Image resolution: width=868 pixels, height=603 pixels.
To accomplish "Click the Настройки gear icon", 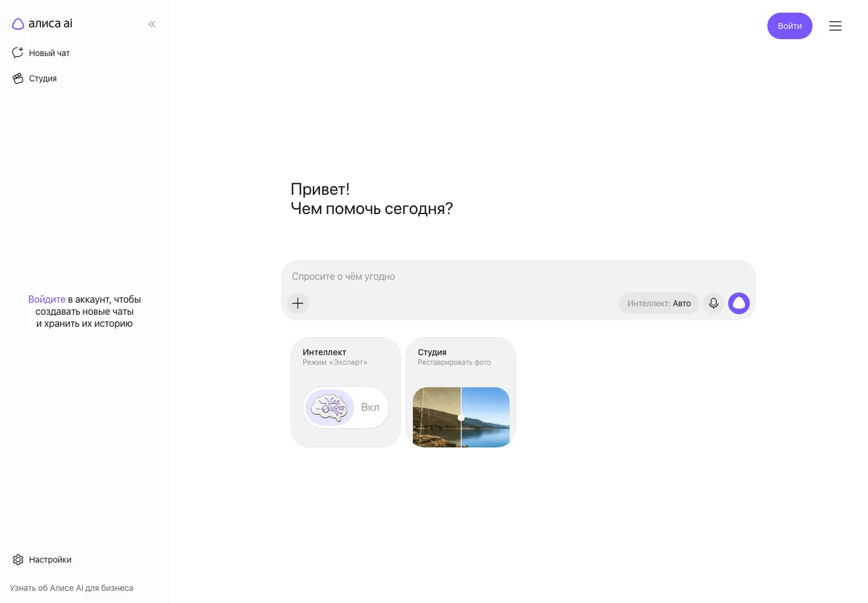I will pos(18,560).
